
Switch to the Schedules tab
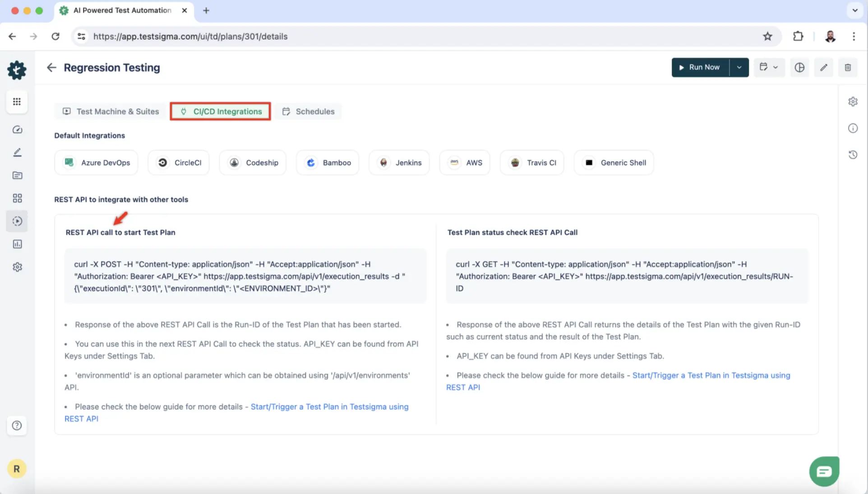tap(309, 112)
